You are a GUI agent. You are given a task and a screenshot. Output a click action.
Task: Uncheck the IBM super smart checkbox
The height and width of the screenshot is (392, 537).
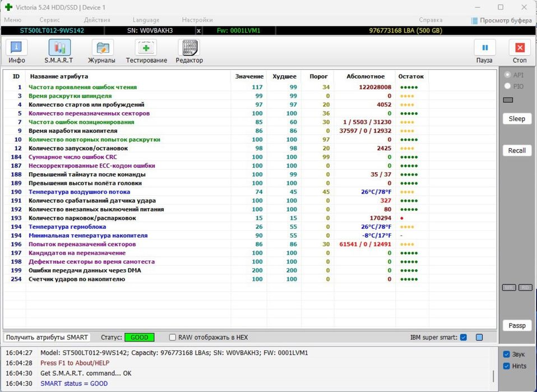[x=464, y=337]
